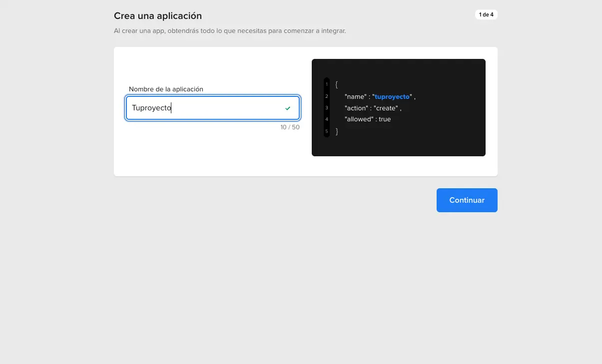Image resolution: width=602 pixels, height=364 pixels.
Task: Click the "allowed" key in the JSON preview
Action: [x=359, y=119]
